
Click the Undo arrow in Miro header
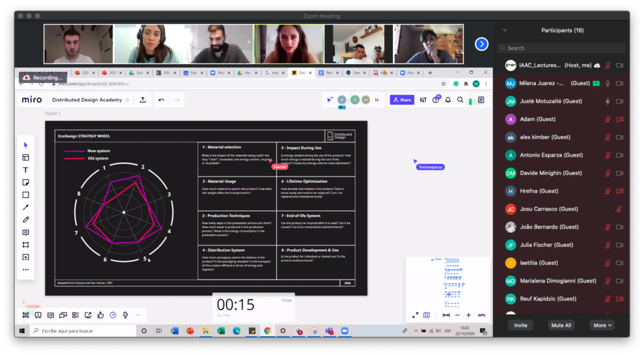tap(162, 99)
